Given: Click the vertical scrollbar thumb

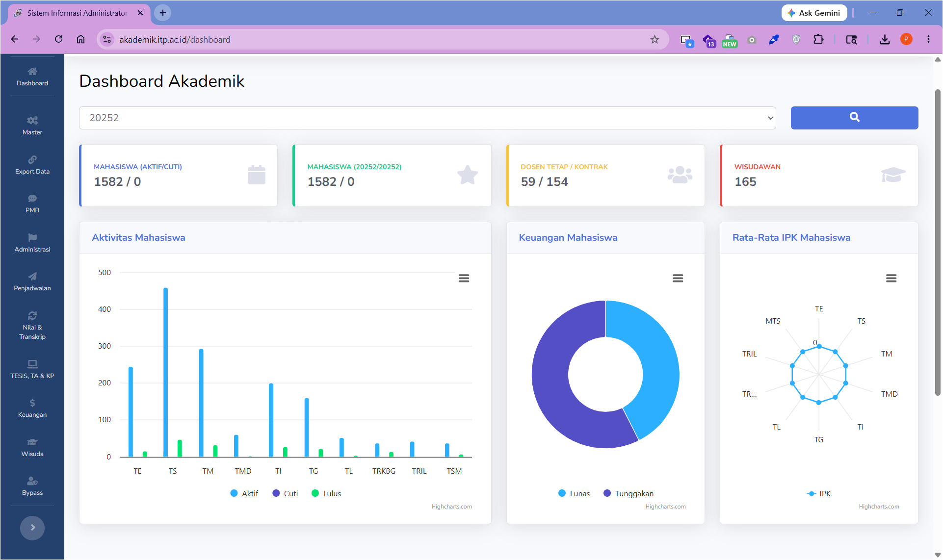Looking at the screenshot, I should click(938, 243).
